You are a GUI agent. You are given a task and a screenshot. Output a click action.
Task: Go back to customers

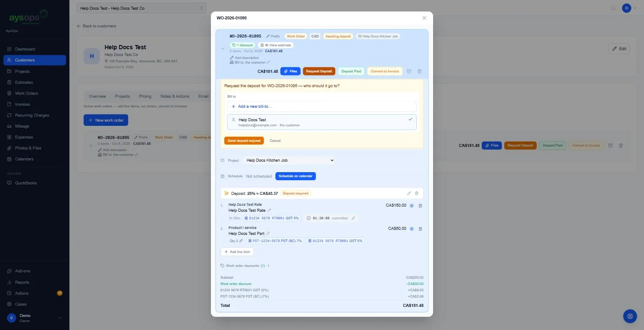[96, 26]
